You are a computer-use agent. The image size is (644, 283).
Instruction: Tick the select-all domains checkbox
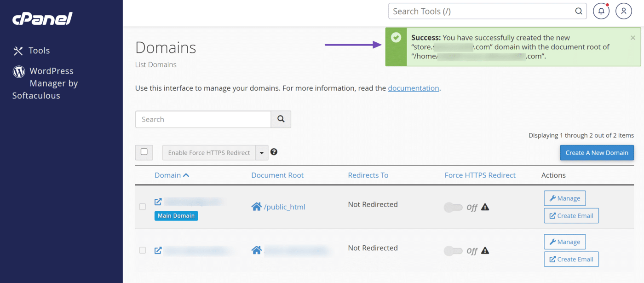pos(144,152)
